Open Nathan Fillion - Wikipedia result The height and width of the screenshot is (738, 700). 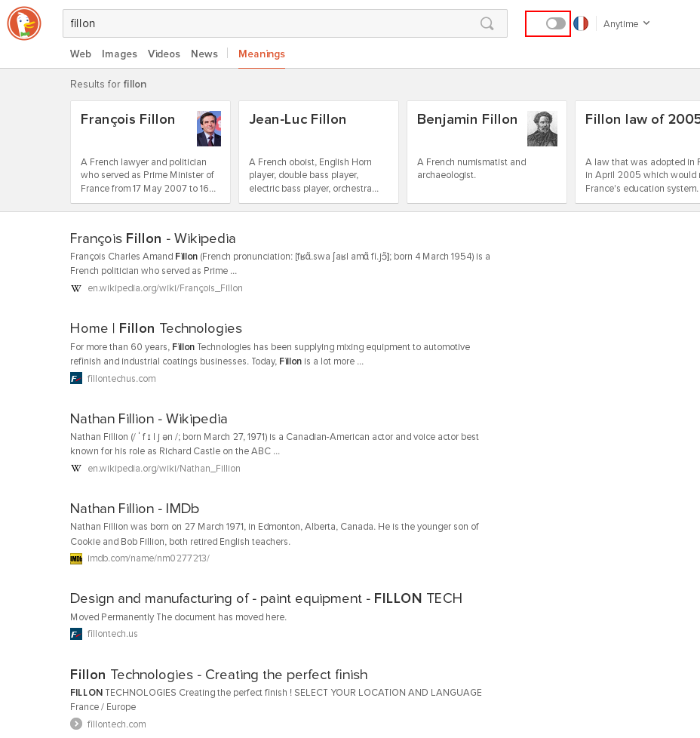(x=149, y=418)
